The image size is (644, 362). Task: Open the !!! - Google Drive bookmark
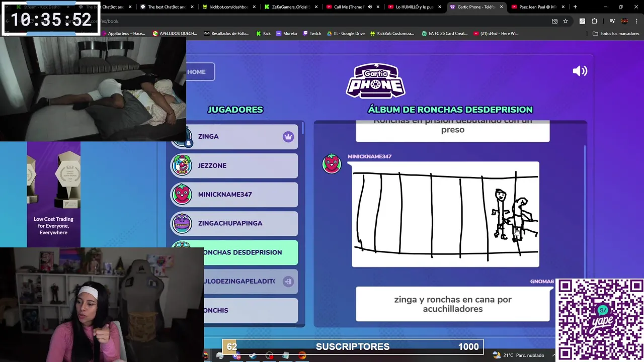tap(346, 34)
